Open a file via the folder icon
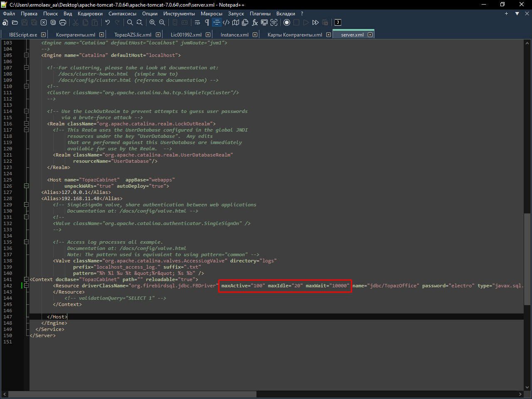Viewport: 532px width, 399px height. tap(15, 22)
